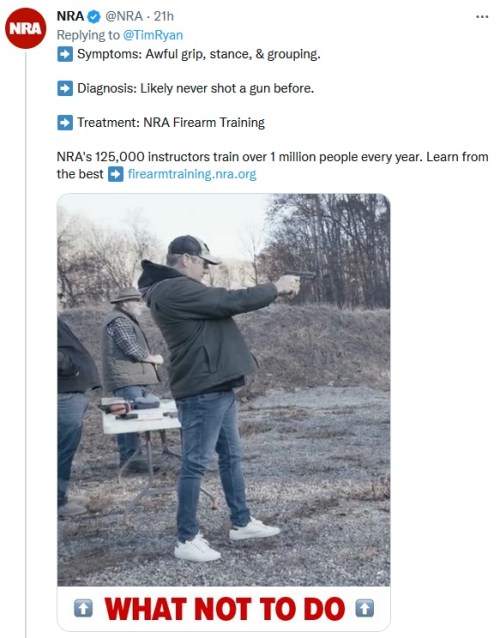Click the NRA display name
Viewport: 500px width, 638px height.
(x=70, y=16)
